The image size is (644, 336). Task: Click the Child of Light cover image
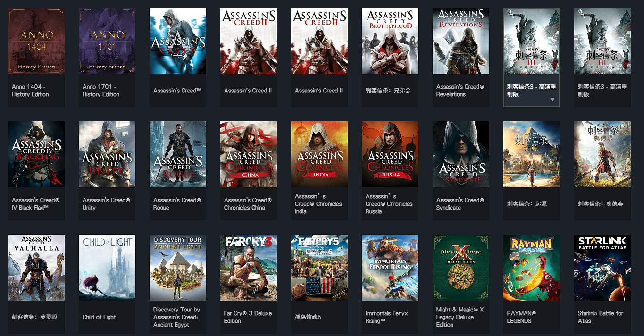point(107,268)
